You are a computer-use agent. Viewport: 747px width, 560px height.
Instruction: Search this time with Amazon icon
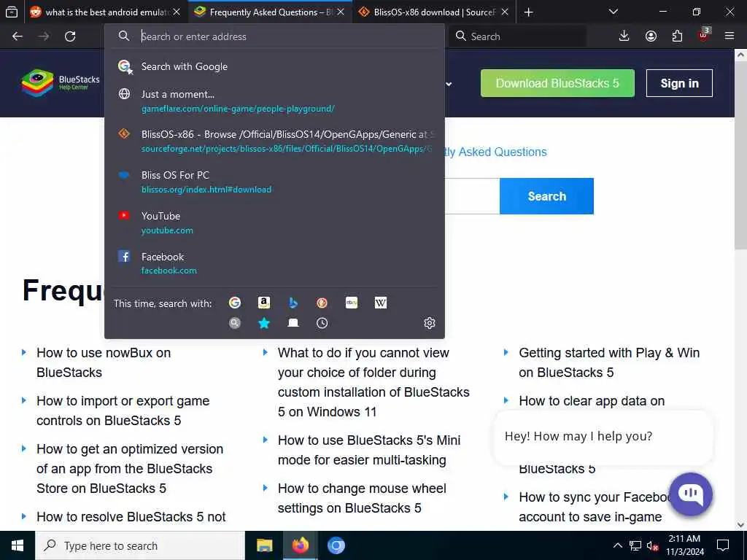tap(264, 303)
